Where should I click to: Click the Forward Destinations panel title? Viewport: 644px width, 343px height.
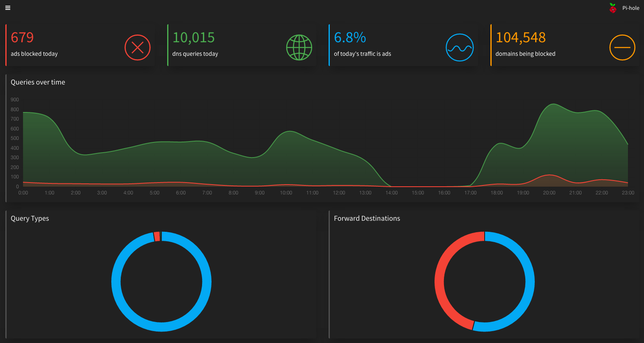coord(367,218)
